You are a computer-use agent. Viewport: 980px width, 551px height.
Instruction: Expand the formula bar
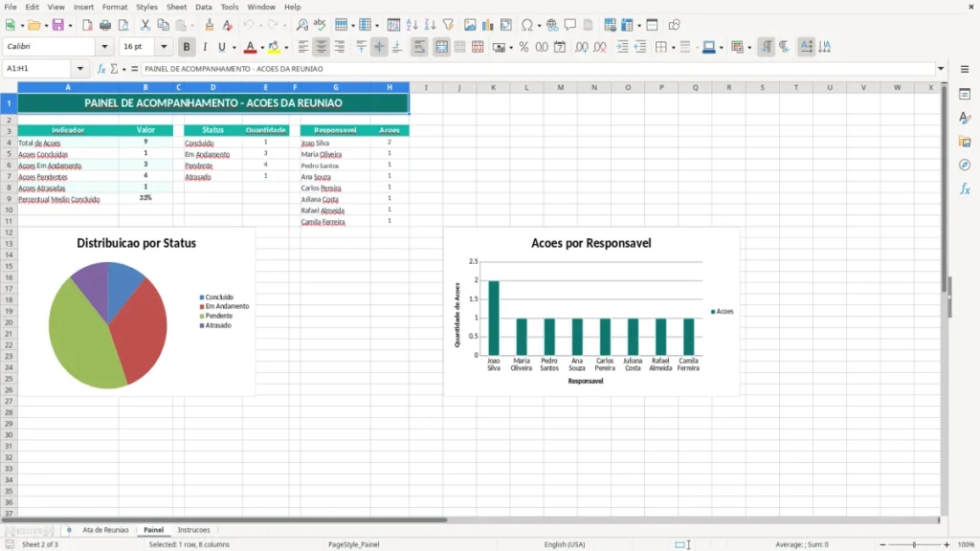click(941, 69)
